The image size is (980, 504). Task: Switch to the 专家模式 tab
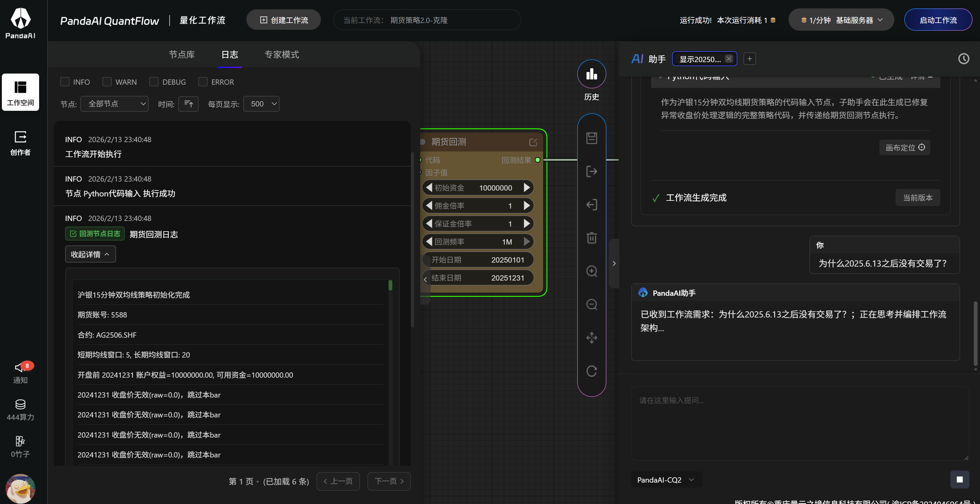pos(281,54)
